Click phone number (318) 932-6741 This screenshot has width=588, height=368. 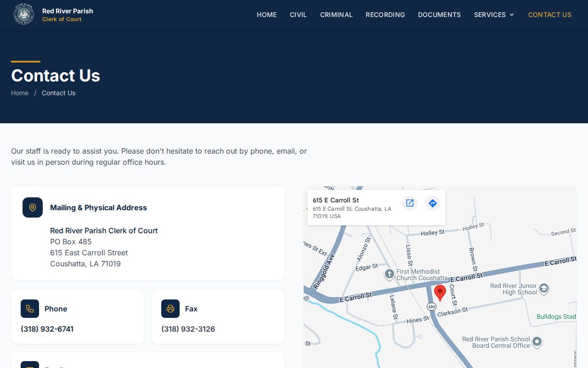(47, 329)
